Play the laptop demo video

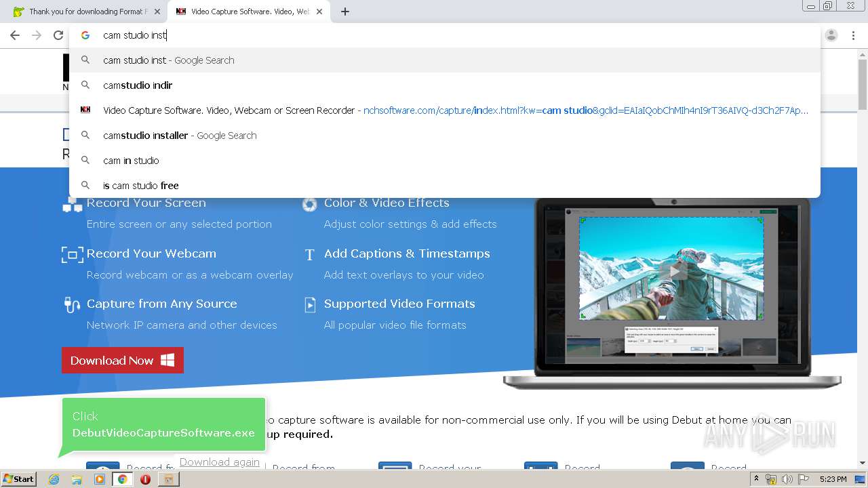[x=673, y=271]
